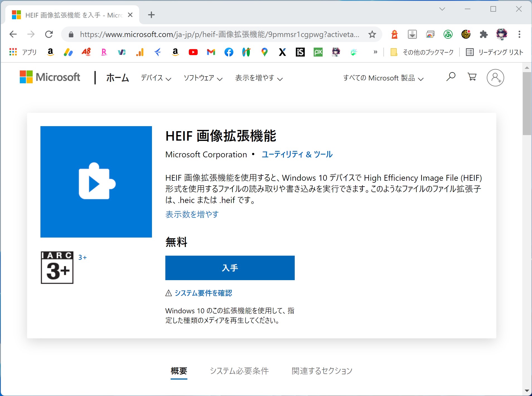
Task: Open the Google Analytics bookmark
Action: (x=140, y=52)
